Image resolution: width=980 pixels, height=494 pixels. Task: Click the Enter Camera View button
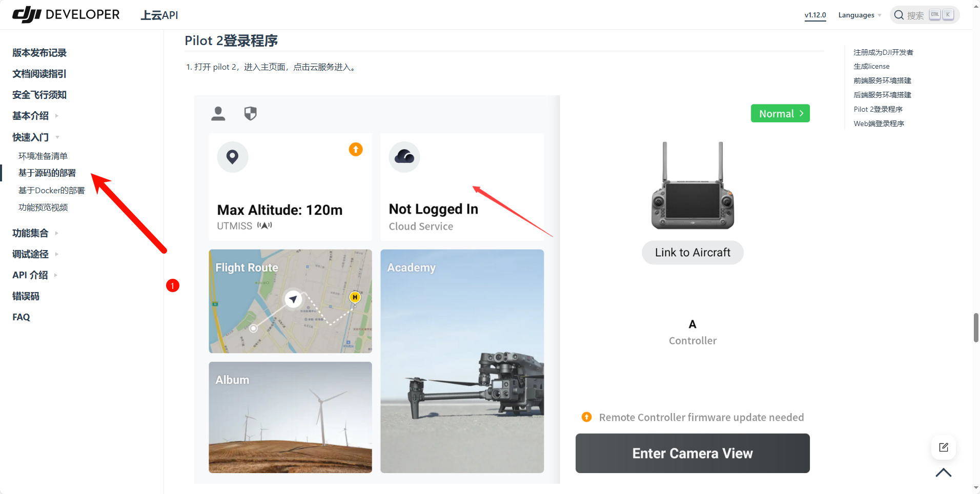pyautogui.click(x=692, y=453)
